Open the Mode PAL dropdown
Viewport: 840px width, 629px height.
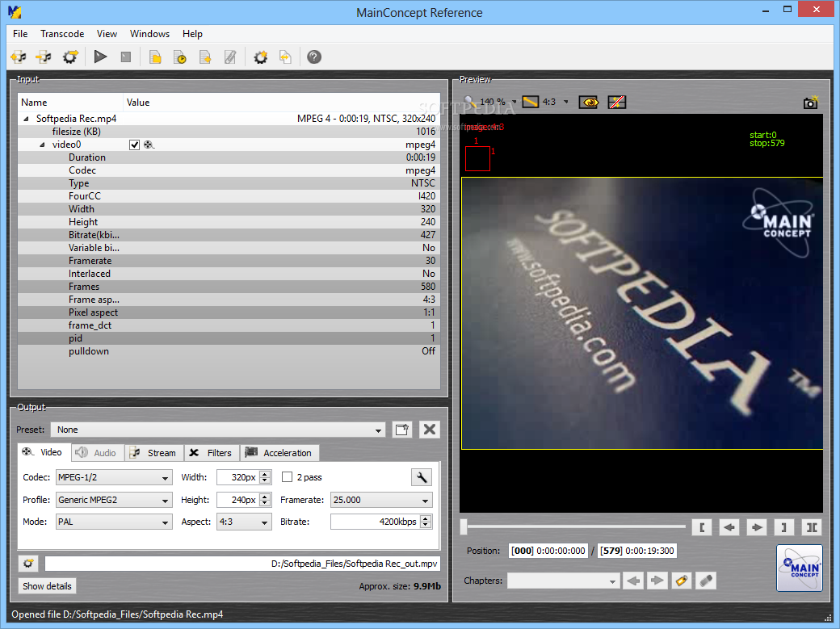point(114,522)
